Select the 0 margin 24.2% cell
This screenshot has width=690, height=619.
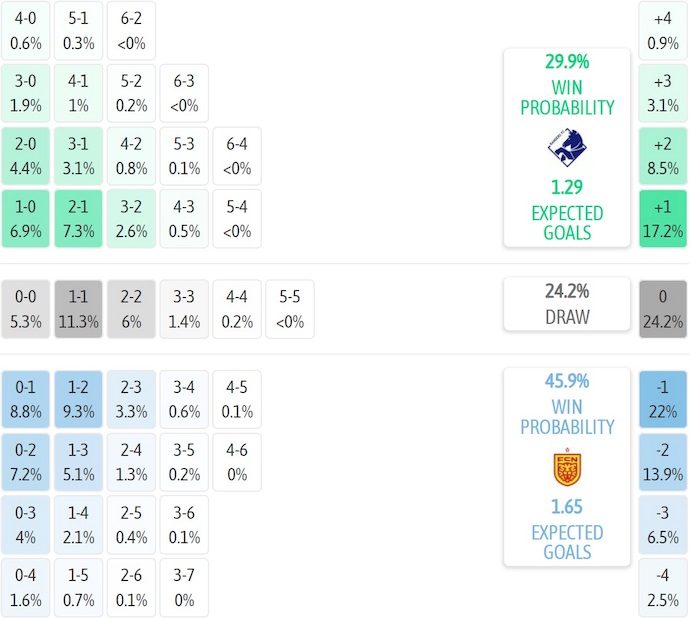[x=663, y=309]
